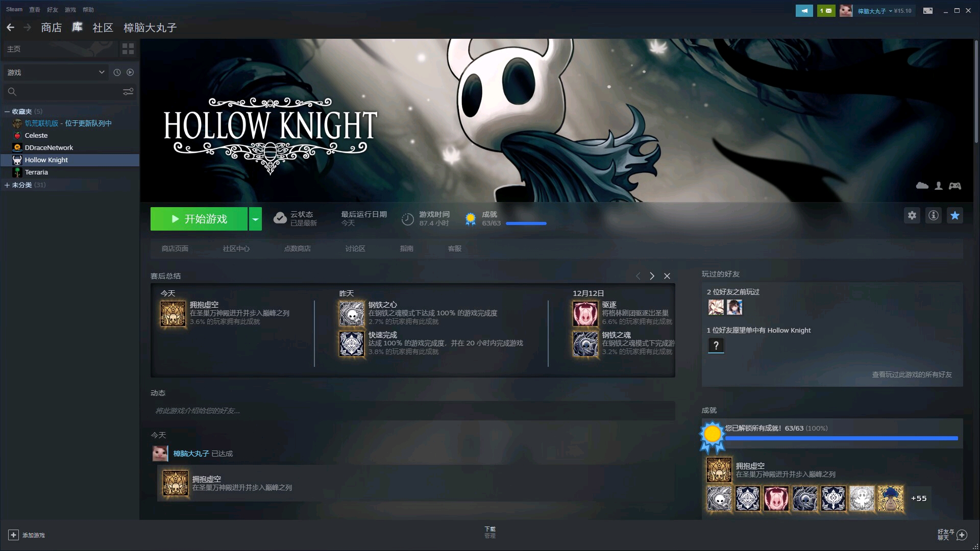Switch library to grid collections view
Screen dimensions: 980x551
pyautogui.click(x=128, y=49)
